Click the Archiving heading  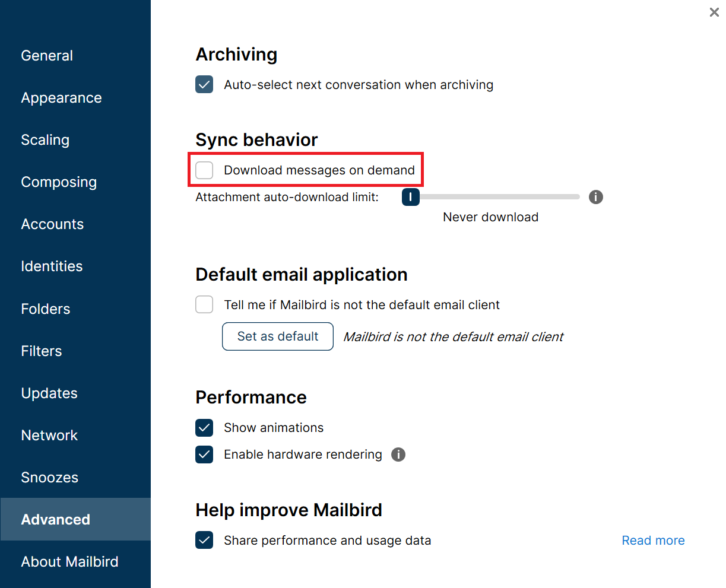coord(236,55)
